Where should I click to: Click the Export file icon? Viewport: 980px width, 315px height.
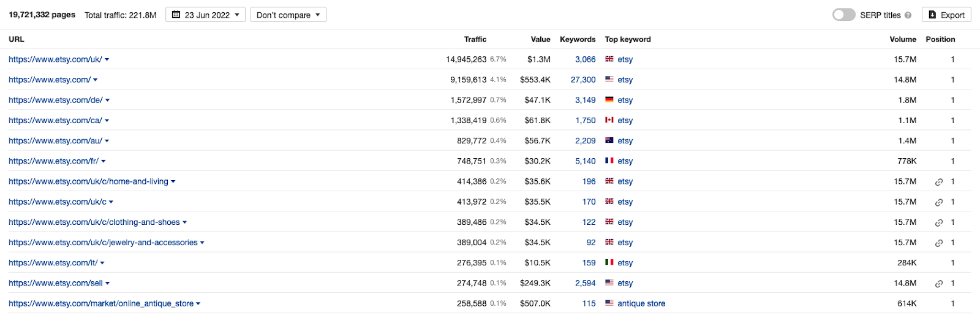point(932,15)
